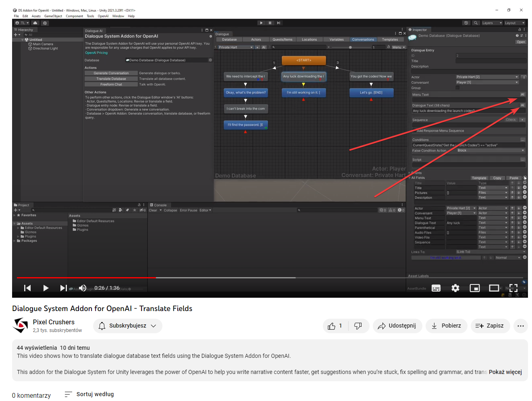Viewport: 532px width, 401px height.
Task: Switch to the Quests/Items tab
Action: 283,40
